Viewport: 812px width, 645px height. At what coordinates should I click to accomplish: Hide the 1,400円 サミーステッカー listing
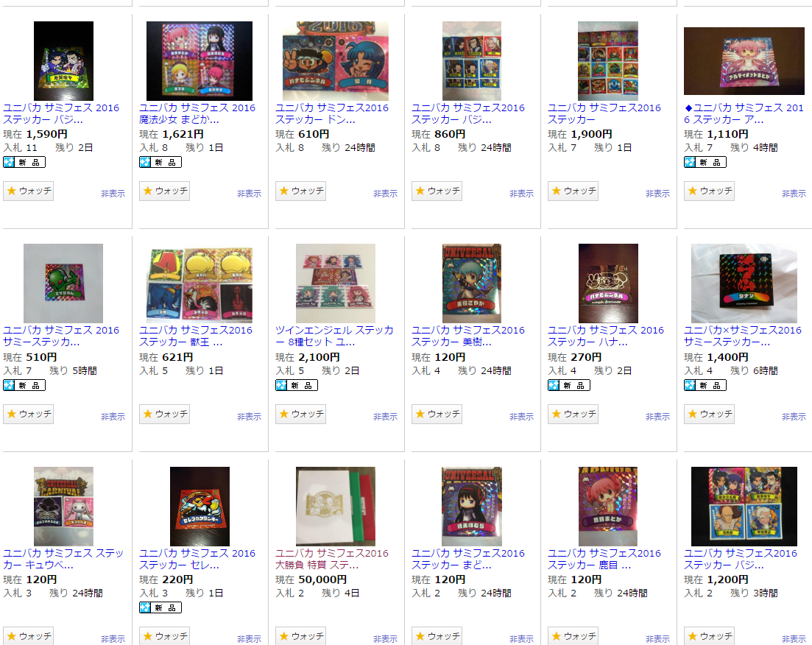(x=794, y=417)
